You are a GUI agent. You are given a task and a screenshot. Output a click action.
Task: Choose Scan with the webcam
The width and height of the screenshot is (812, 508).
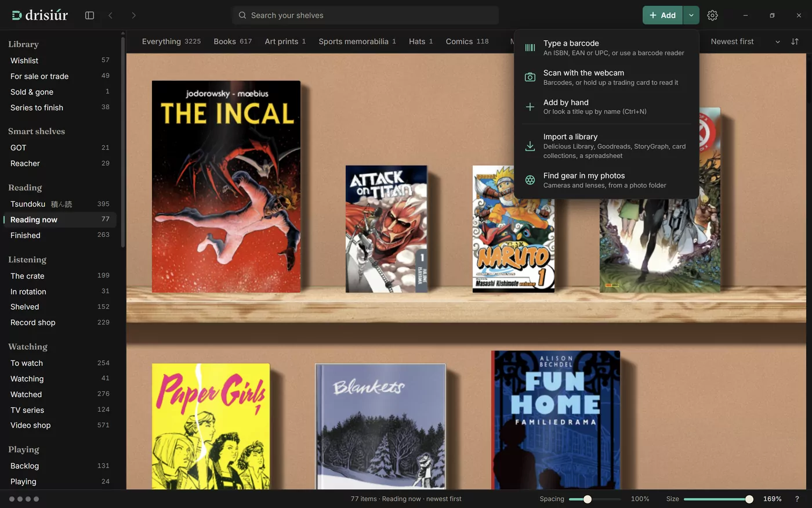coord(606,77)
